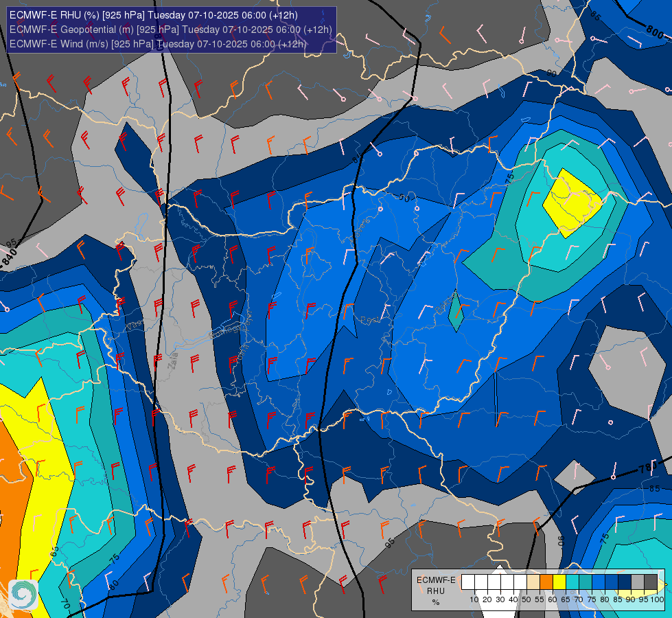
Task: Click the 780 geopotential contour label
Action: (647, 467)
